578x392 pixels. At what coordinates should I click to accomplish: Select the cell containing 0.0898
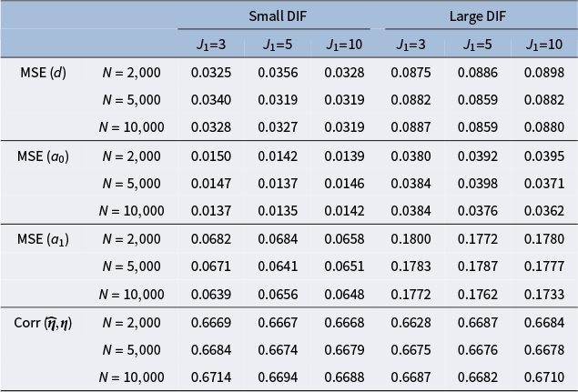(x=543, y=72)
